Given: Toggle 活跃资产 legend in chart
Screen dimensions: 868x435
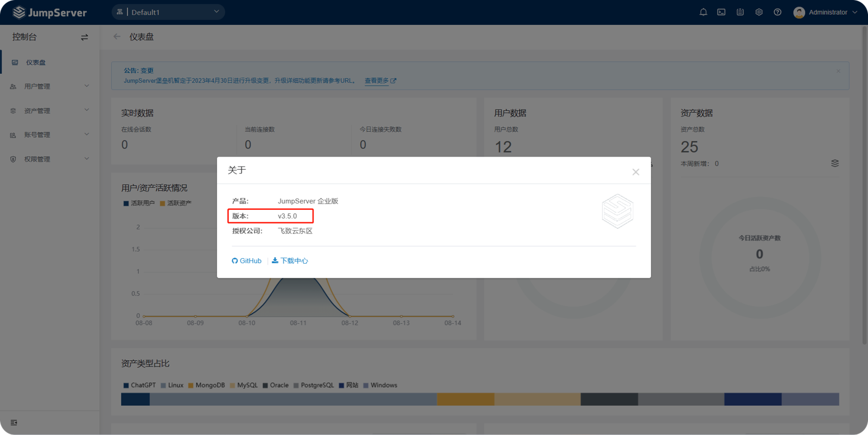Looking at the screenshot, I should pyautogui.click(x=175, y=203).
